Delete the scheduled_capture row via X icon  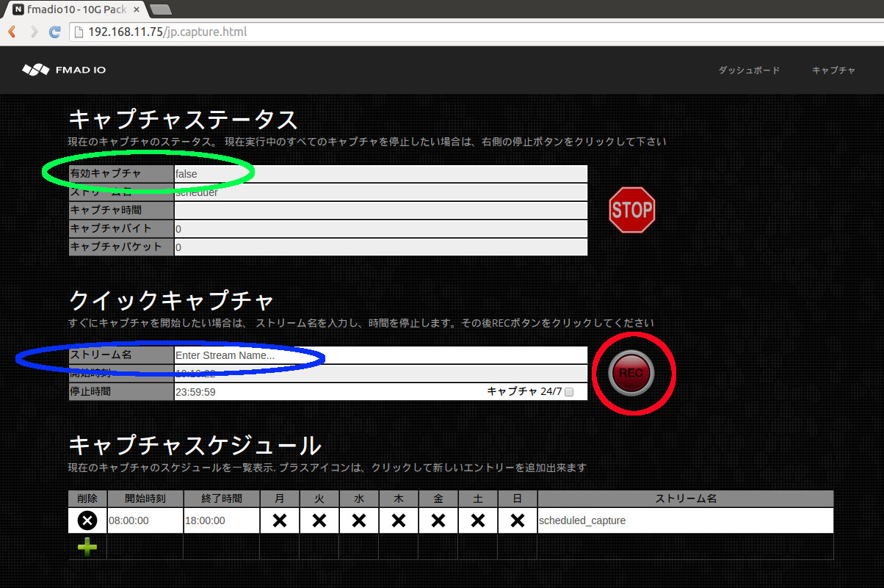[87, 520]
